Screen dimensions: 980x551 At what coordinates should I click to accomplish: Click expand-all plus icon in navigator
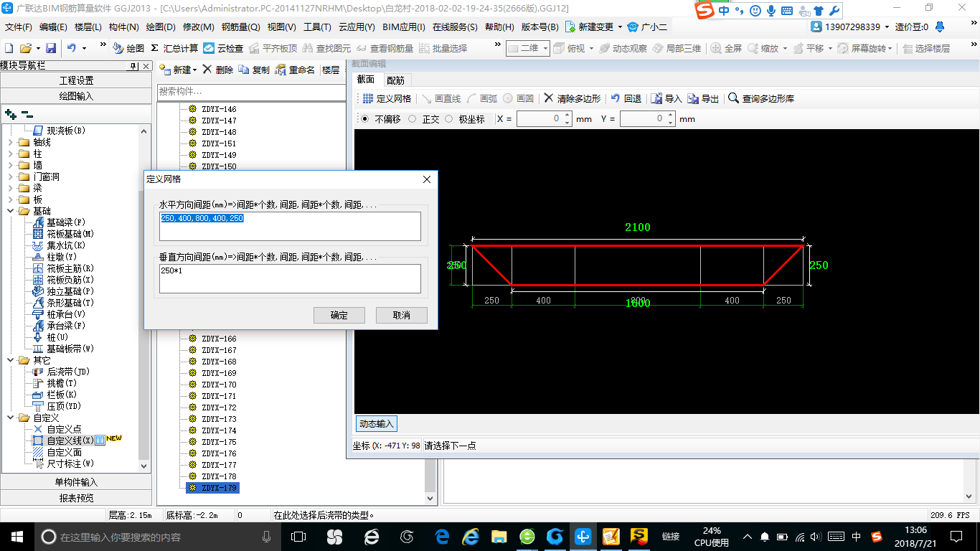click(x=11, y=113)
